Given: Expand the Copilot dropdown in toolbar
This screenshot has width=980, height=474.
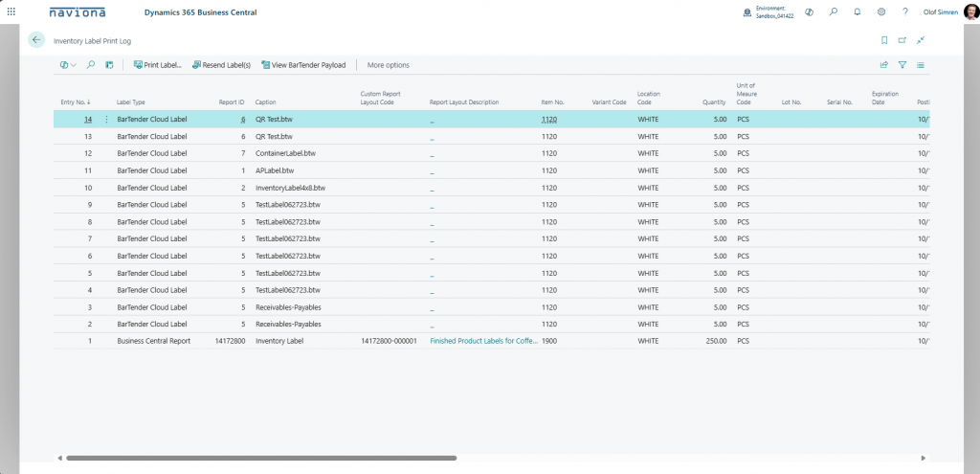Looking at the screenshot, I should [68, 65].
